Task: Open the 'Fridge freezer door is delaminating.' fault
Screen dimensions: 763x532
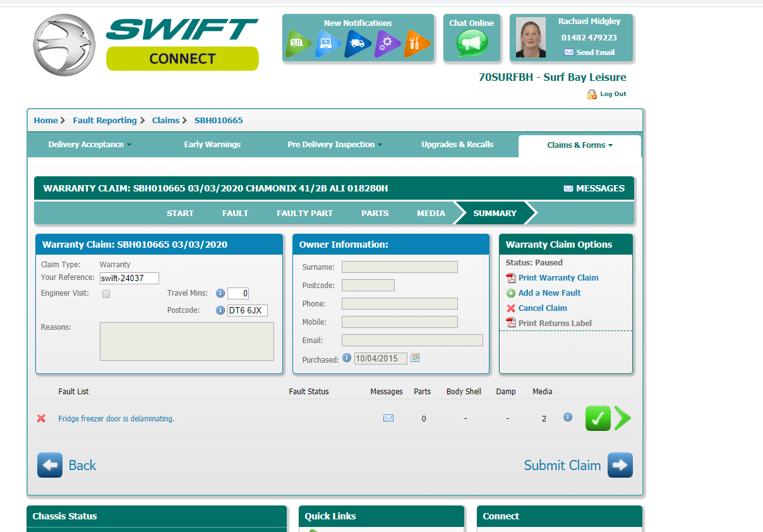Action: click(116, 419)
